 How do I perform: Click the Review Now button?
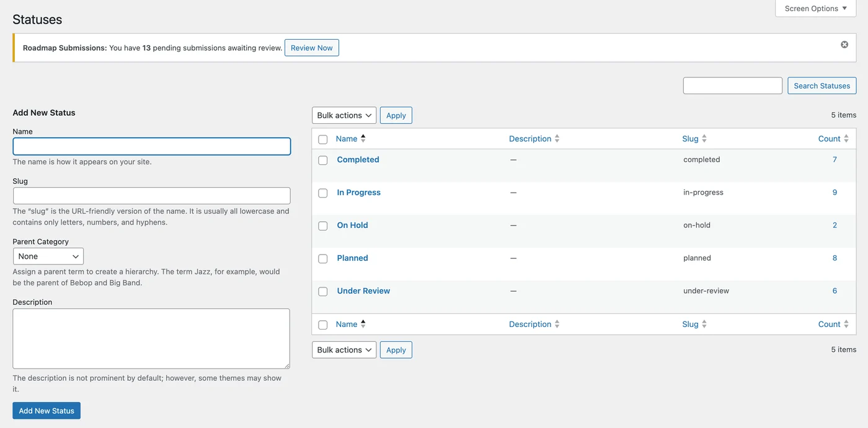coord(312,48)
